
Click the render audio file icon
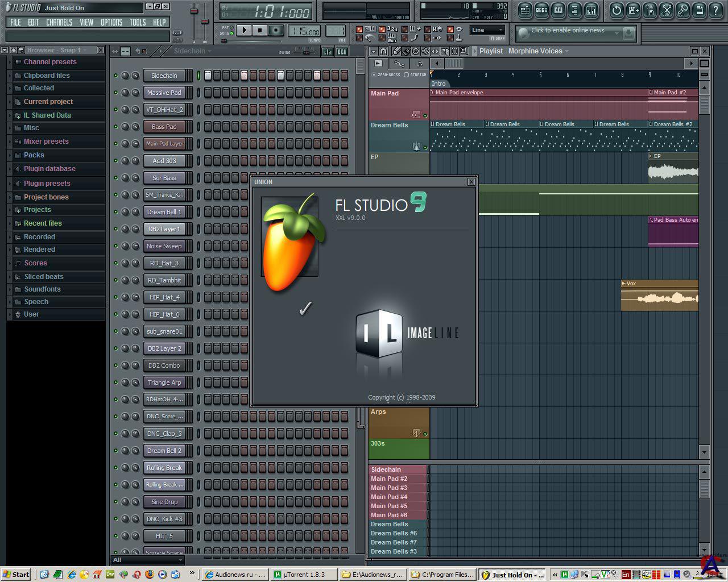point(650,10)
